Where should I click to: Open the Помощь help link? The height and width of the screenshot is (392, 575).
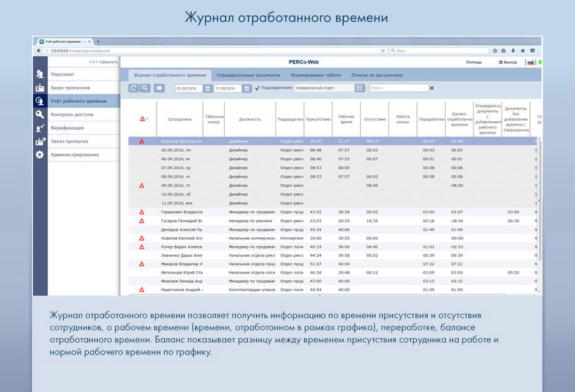tap(473, 63)
